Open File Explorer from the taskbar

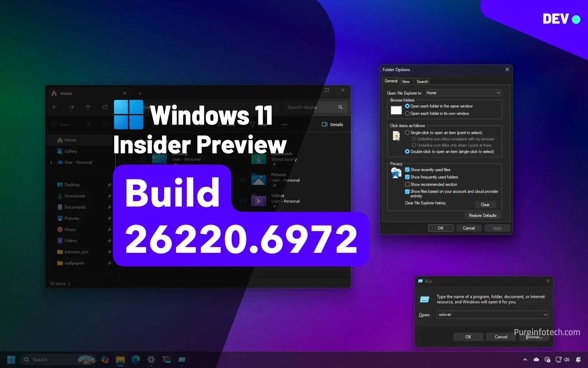[120, 360]
